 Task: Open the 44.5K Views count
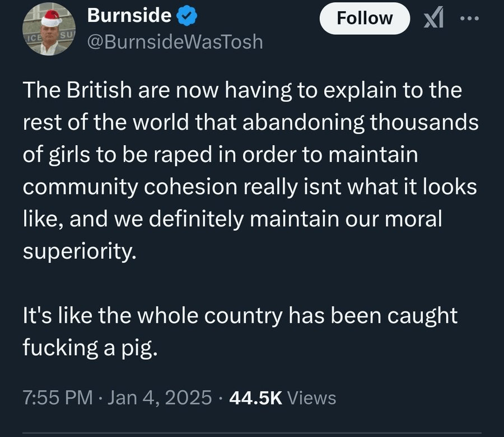(x=256, y=397)
